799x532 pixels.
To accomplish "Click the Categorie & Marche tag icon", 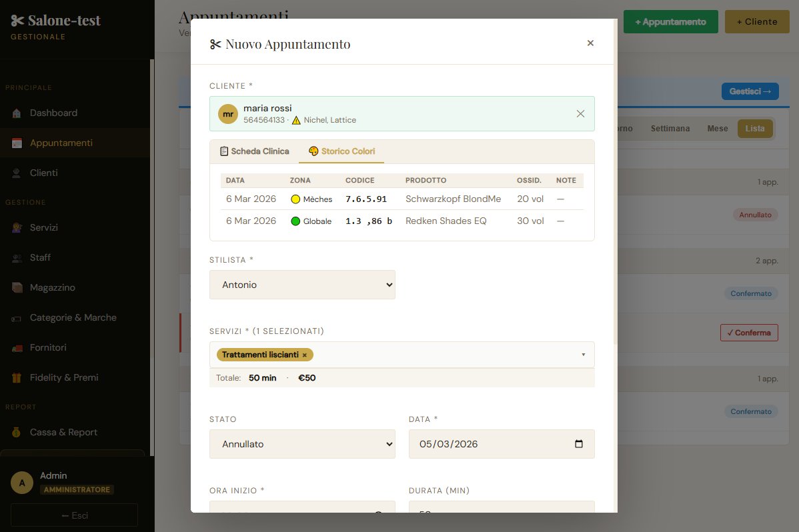I will point(16,319).
